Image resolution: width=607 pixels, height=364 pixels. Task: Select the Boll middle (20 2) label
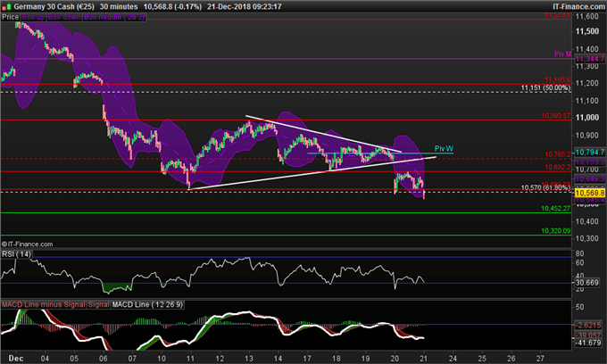pyautogui.click(x=114, y=17)
